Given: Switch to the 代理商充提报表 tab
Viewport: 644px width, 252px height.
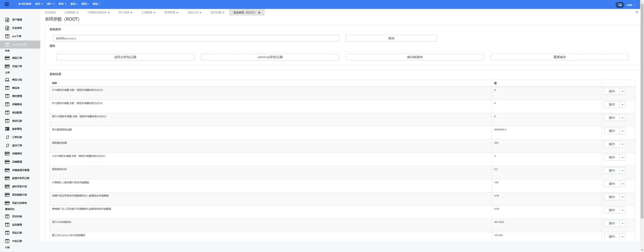Looking at the screenshot, I should pyautogui.click(x=97, y=13).
